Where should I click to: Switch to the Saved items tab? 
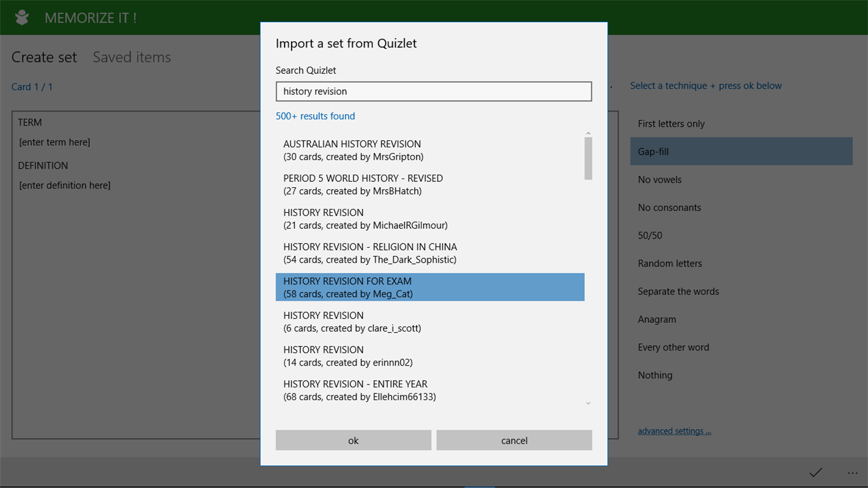pos(132,57)
